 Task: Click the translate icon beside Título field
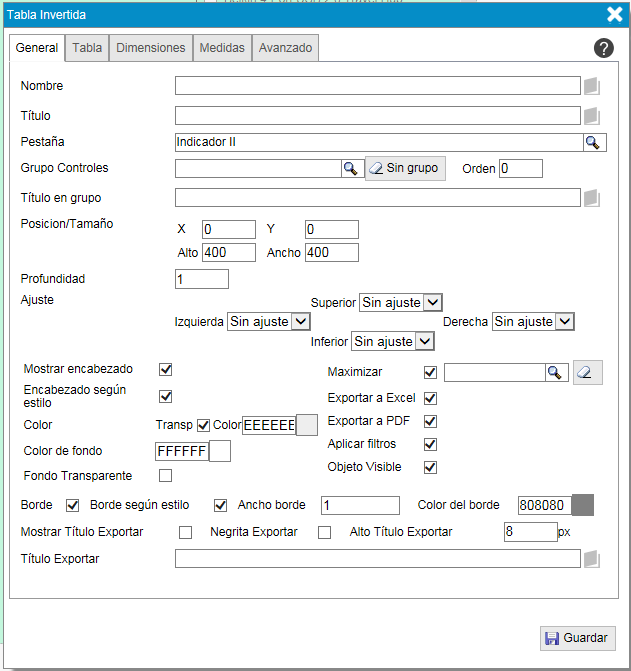coord(591,116)
